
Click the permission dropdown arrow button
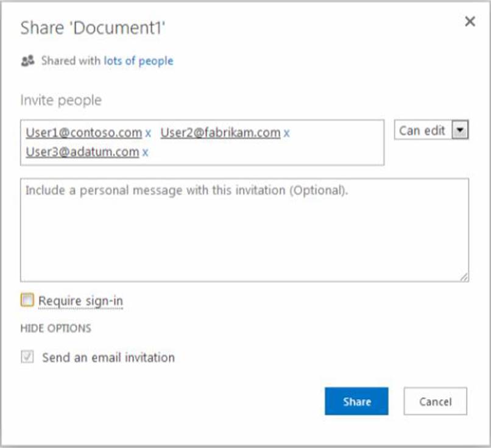(x=461, y=130)
